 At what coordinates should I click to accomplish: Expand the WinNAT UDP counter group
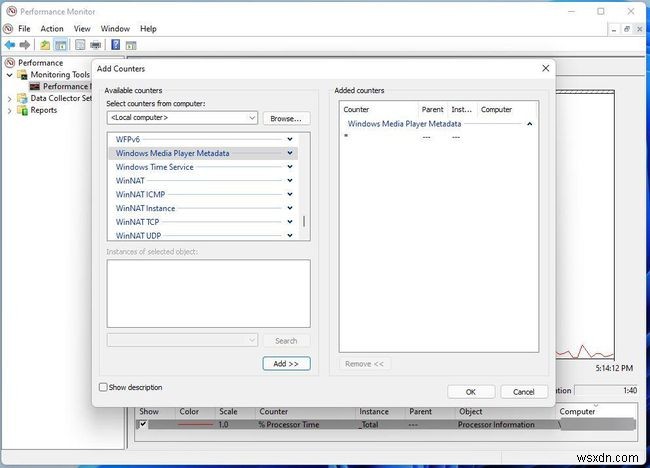[x=290, y=235]
